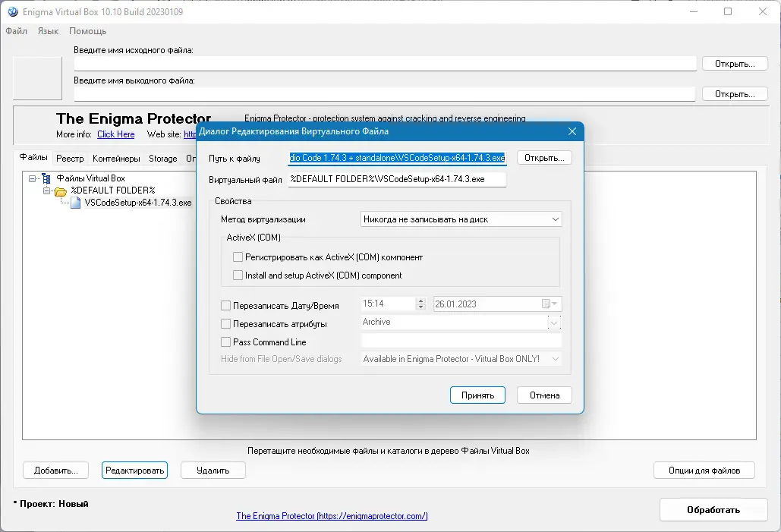
Task: Switch to the Файлы tab
Action: (33, 157)
